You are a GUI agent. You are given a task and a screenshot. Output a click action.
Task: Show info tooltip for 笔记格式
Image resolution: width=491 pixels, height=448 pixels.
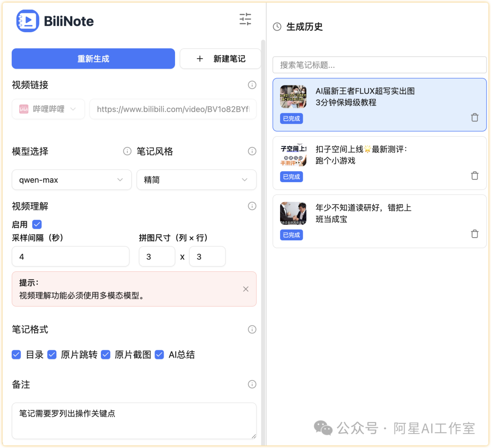pyautogui.click(x=252, y=329)
